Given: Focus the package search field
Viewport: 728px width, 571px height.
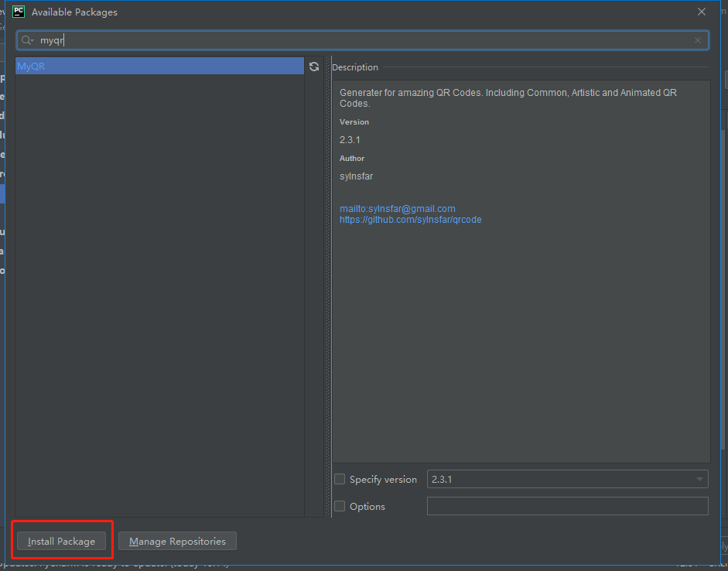Looking at the screenshot, I should coord(362,40).
